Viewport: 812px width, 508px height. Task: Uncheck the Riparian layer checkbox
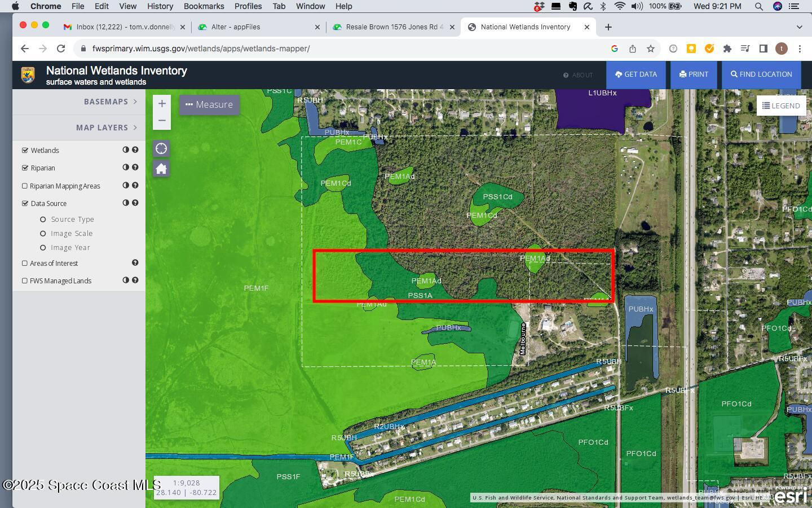pos(25,168)
